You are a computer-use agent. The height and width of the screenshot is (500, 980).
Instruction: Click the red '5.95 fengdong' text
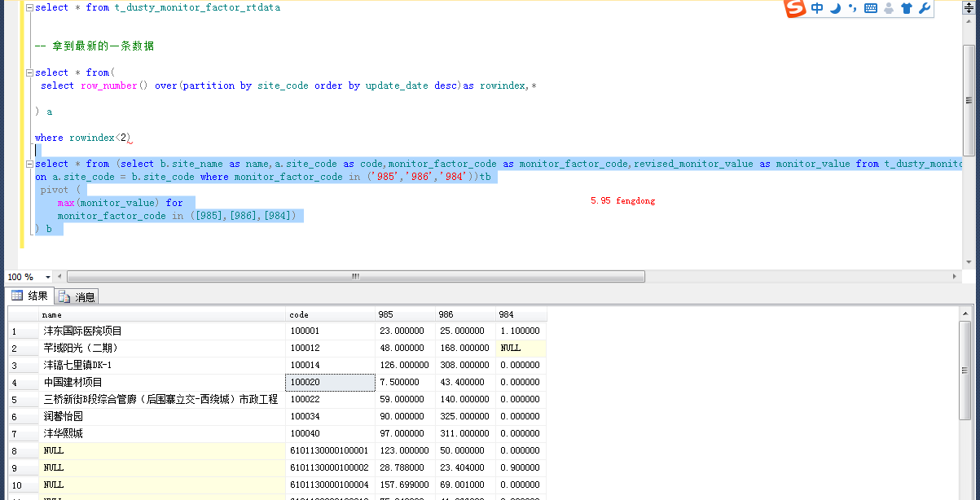coord(622,200)
